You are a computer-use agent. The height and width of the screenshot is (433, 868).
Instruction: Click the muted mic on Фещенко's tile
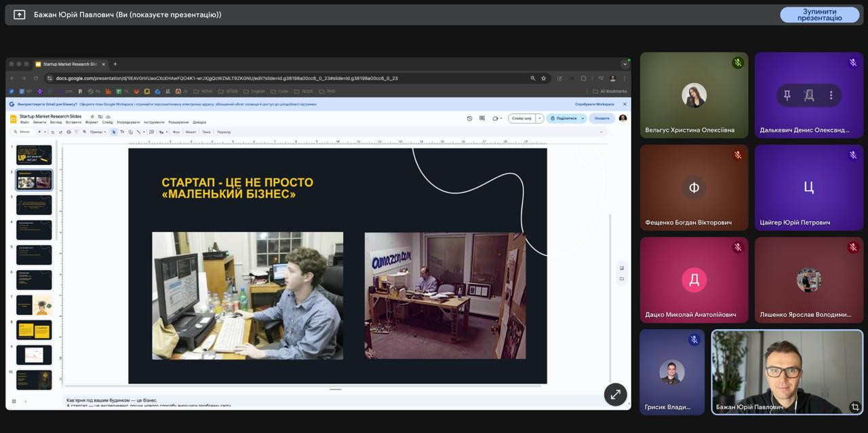coord(738,155)
